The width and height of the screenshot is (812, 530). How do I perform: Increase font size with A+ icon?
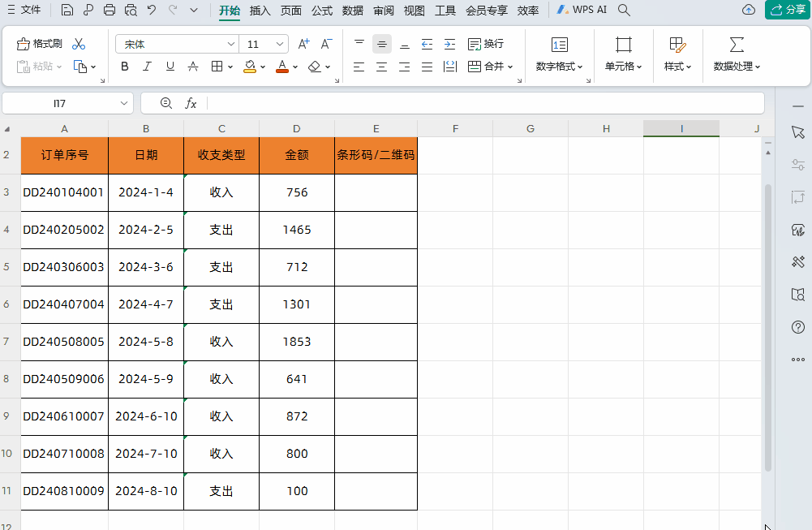pos(303,44)
